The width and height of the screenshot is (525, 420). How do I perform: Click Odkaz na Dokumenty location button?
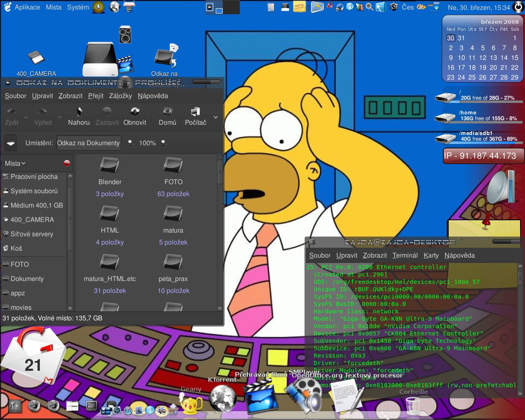click(x=89, y=143)
